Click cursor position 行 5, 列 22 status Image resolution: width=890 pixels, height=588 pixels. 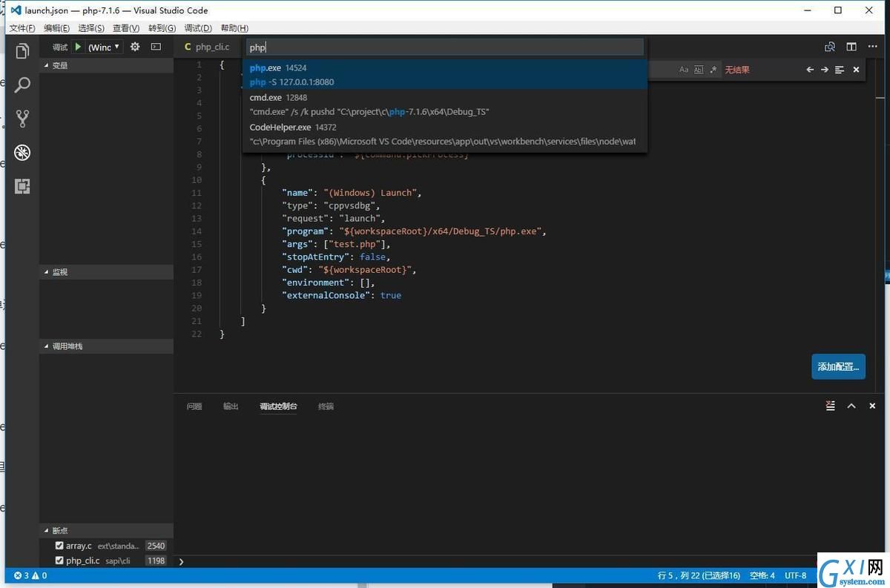(699, 575)
